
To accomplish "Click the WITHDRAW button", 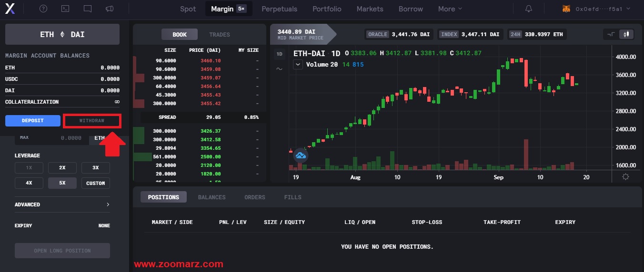I will pyautogui.click(x=92, y=121).
